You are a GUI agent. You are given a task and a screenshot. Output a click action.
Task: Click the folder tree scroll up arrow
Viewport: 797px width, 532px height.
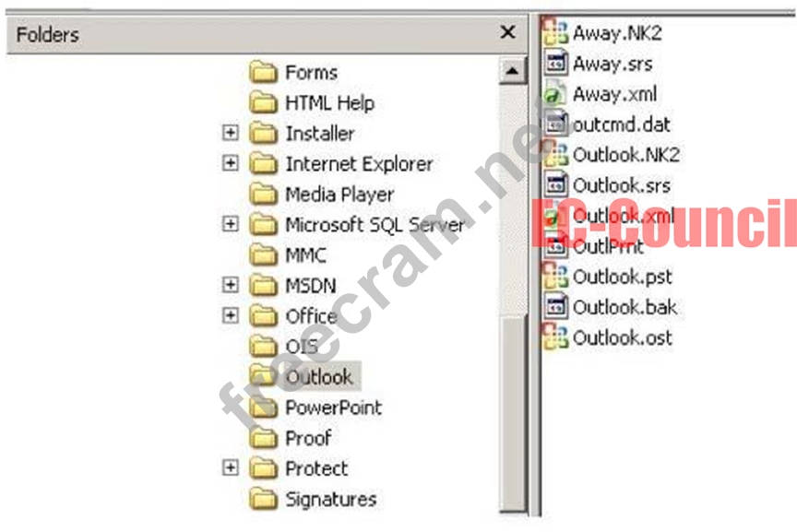512,71
